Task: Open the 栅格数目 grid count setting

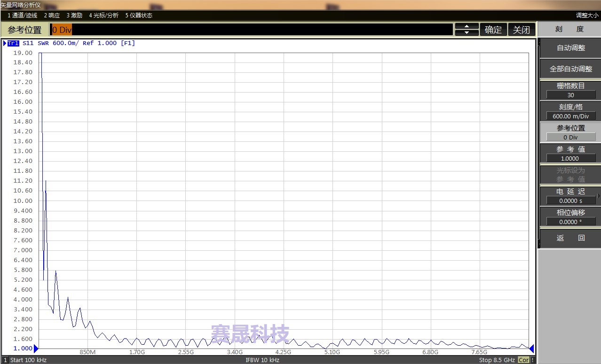Action: coord(570,90)
